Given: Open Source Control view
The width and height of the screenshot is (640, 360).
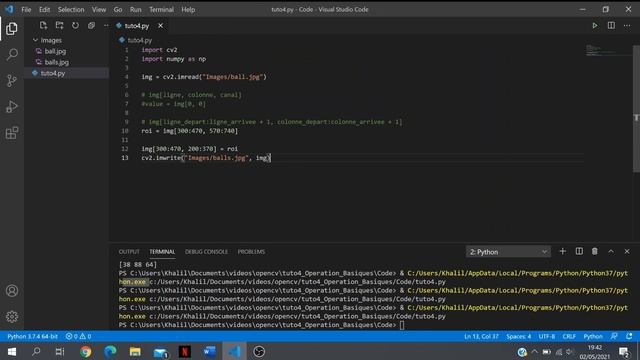Looking at the screenshot, I should coord(12,80).
